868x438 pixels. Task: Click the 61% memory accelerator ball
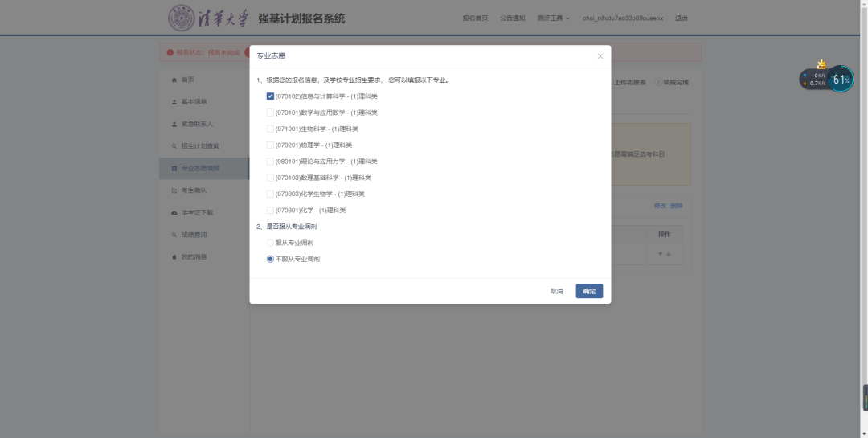841,80
